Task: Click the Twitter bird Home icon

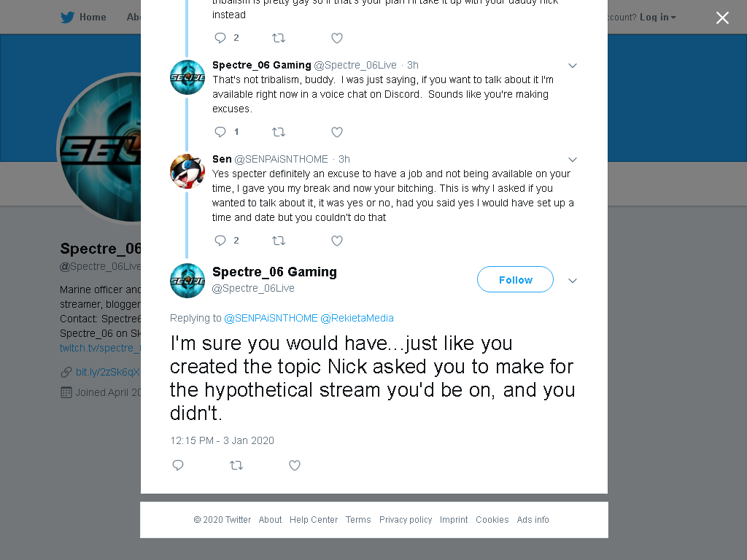Action: point(67,17)
